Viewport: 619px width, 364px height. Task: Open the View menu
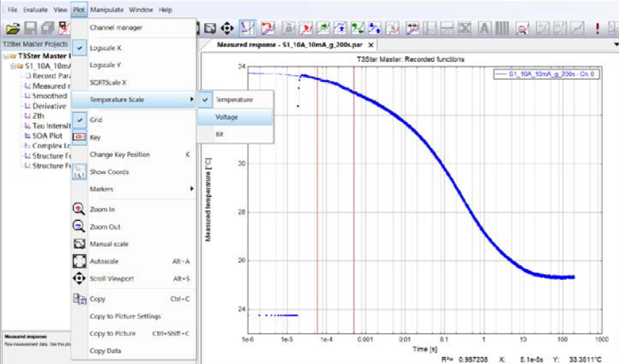[60, 10]
